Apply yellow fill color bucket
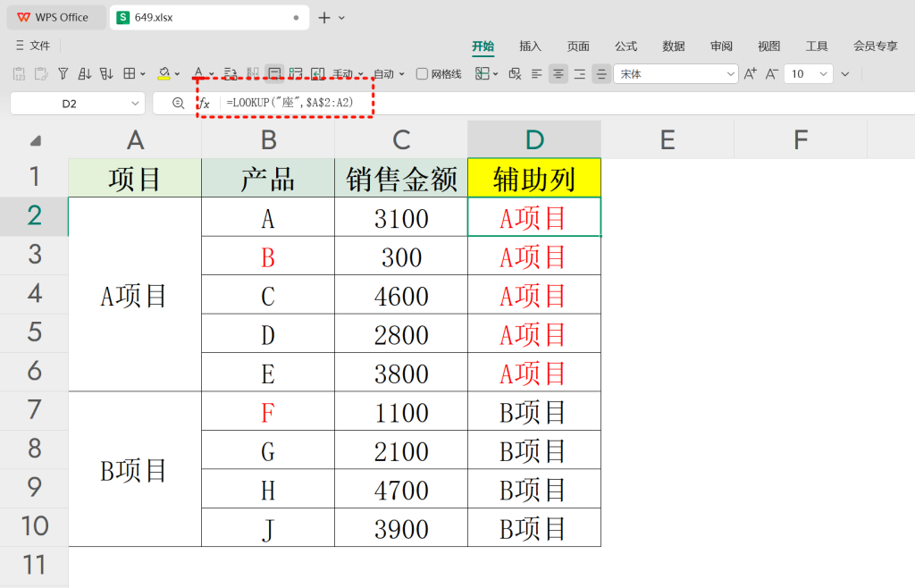 pyautogui.click(x=164, y=74)
